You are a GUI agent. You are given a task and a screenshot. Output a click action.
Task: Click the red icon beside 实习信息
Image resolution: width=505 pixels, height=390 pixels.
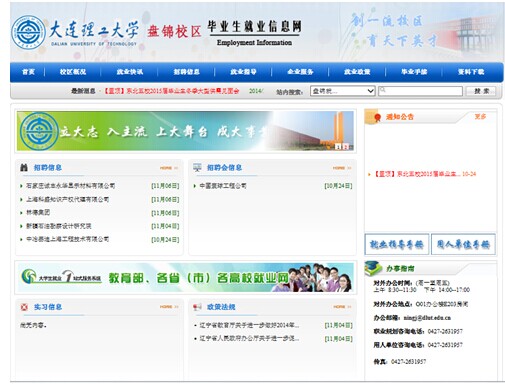click(x=24, y=307)
